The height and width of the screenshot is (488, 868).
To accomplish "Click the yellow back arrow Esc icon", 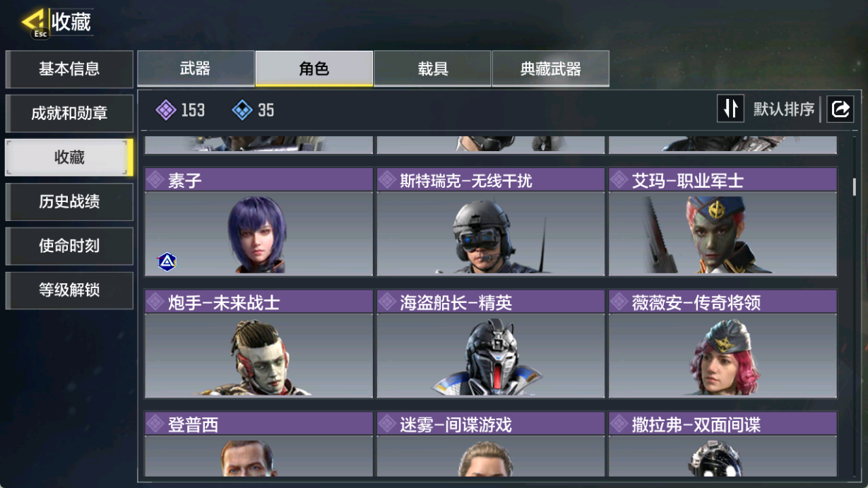I will [x=33, y=23].
